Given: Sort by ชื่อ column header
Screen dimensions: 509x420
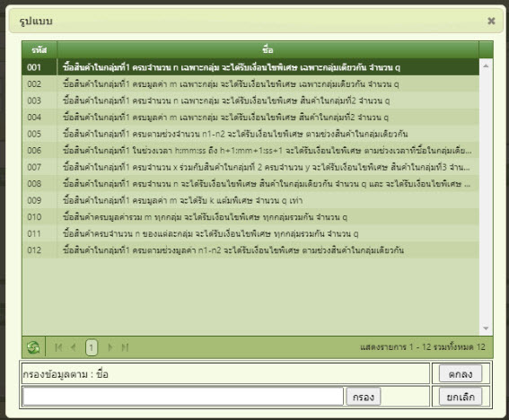Looking at the screenshot, I should click(268, 49).
